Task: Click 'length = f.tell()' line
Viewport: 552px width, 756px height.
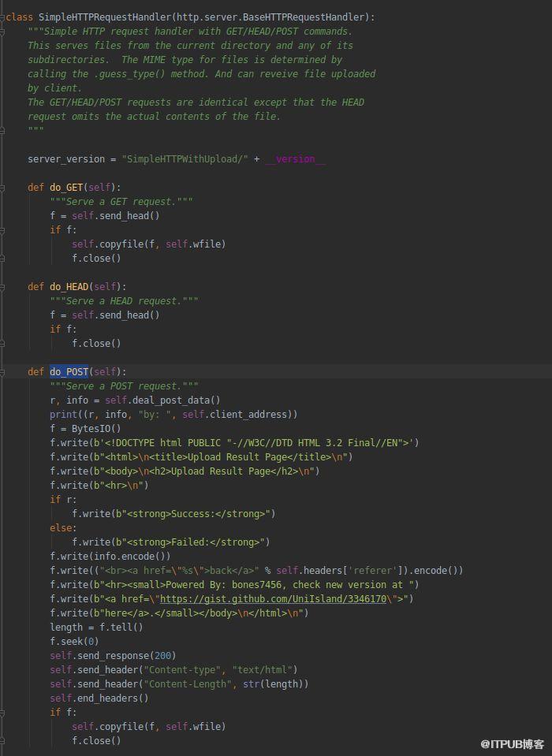Action: click(96, 628)
